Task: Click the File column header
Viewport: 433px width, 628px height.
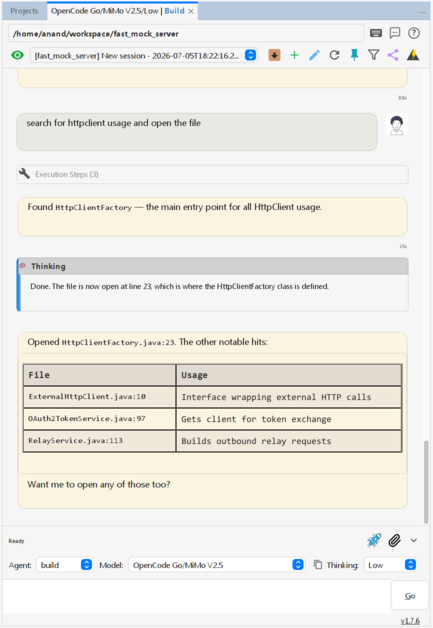Action: (99, 375)
